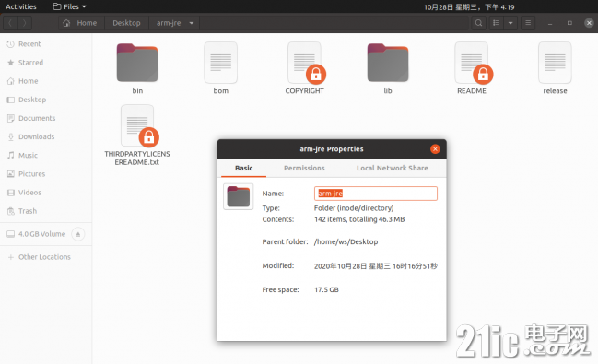
Task: Select the README file icon
Action: pyautogui.click(x=472, y=63)
